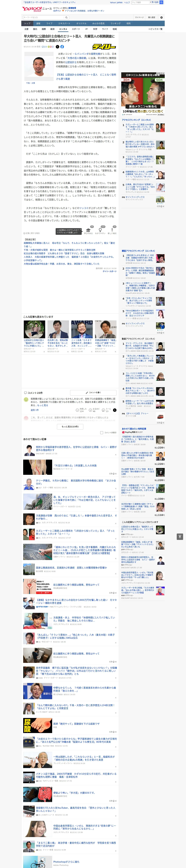Open テリー伊藤氏、9月から教壇に article

[x=76, y=482]
